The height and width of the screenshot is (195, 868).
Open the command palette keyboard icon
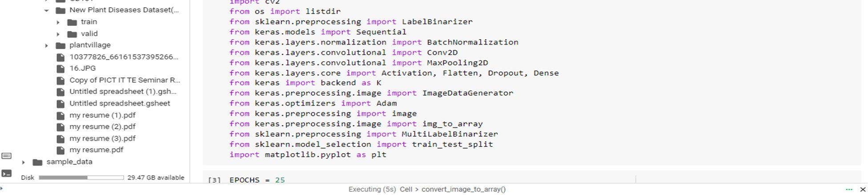(x=7, y=156)
